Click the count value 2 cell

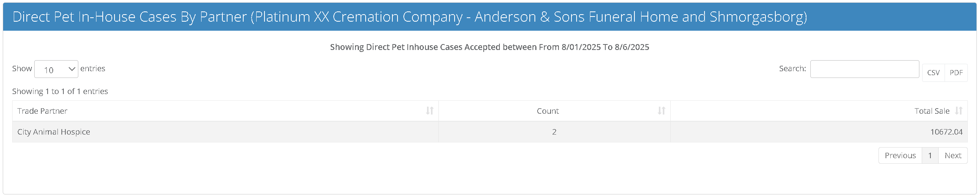[x=554, y=132]
